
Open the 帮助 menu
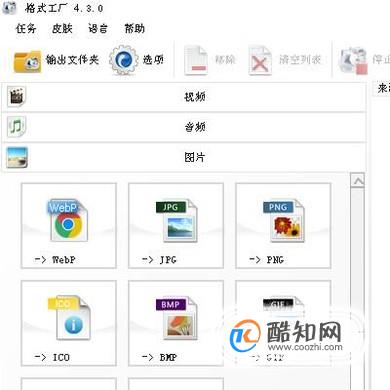tap(134, 28)
